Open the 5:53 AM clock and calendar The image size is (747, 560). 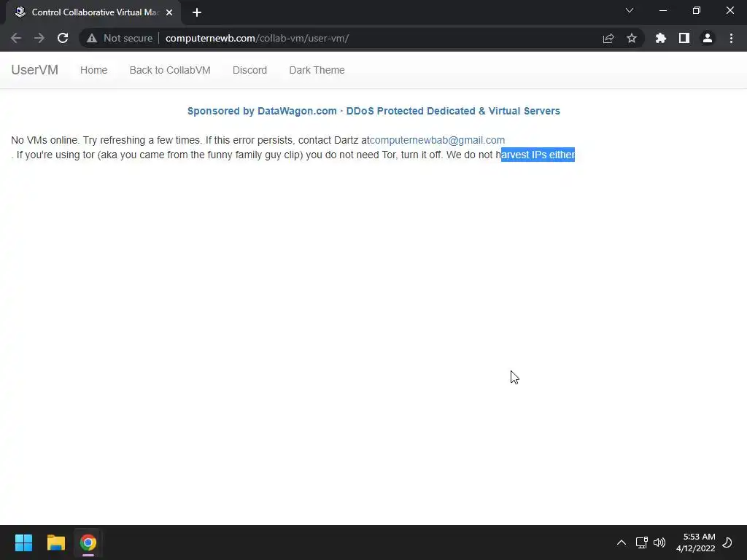(x=695, y=542)
